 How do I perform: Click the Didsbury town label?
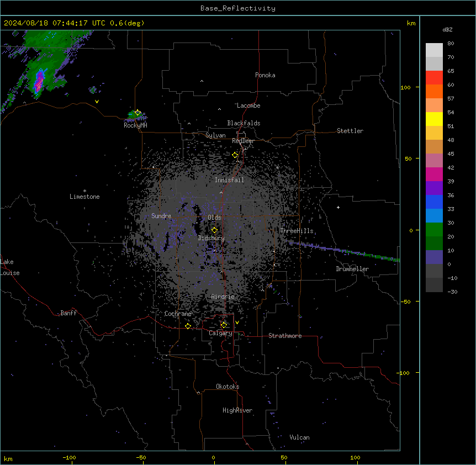point(211,238)
